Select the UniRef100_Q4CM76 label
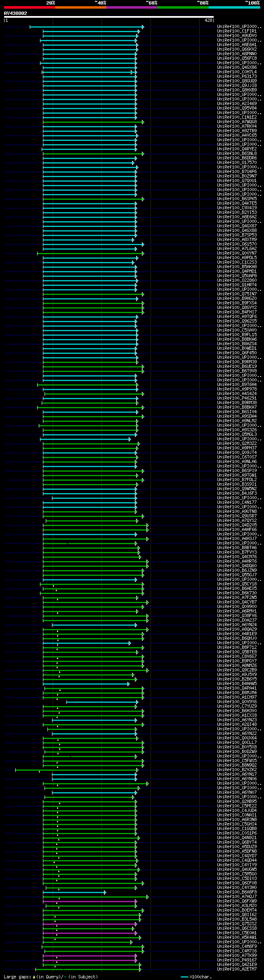Viewport: 264px width, 980px height. [x=237, y=557]
